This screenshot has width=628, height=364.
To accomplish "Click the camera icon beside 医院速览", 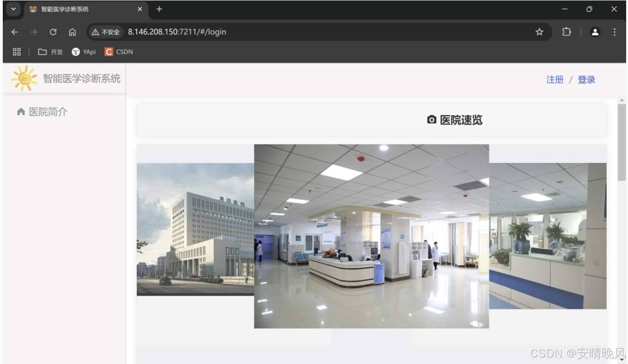I will (431, 119).
